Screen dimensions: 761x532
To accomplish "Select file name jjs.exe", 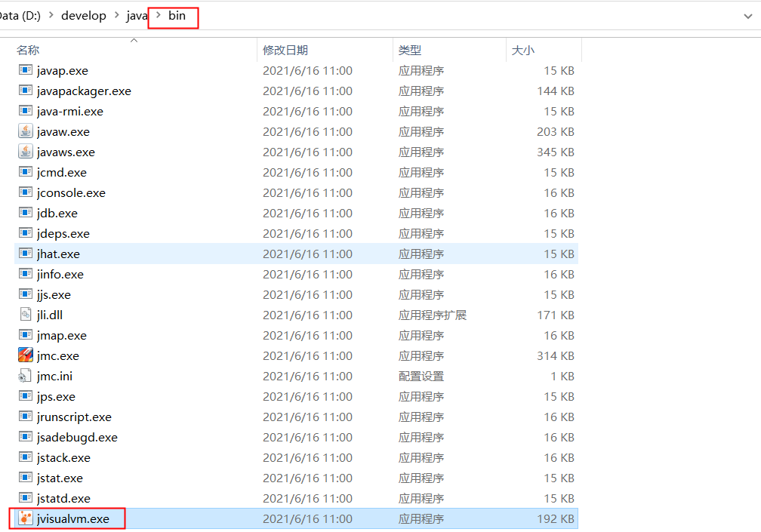I will tap(54, 295).
